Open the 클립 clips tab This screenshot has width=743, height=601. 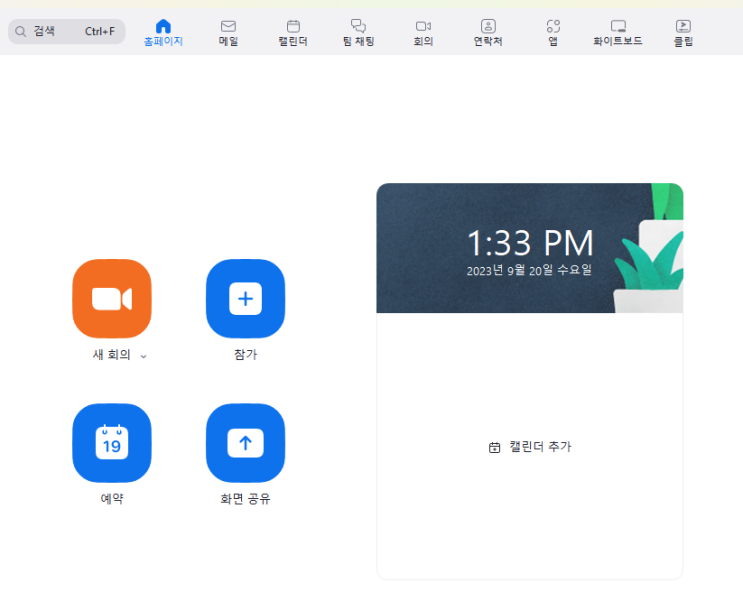point(683,33)
